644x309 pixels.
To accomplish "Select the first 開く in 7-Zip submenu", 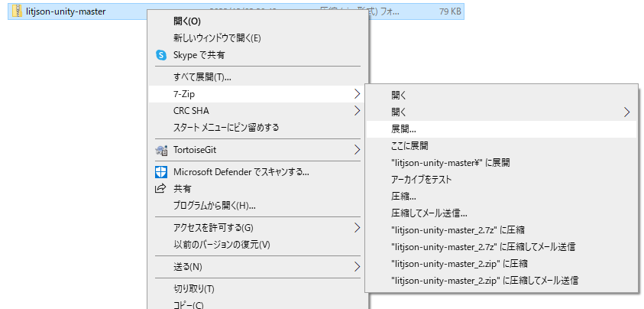I will tap(501, 96).
